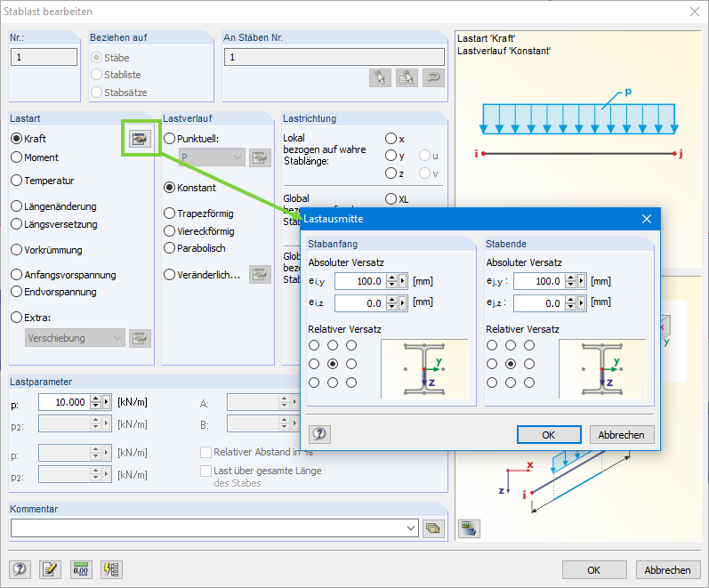709x588 pixels.
Task: Open the arrow menu next to ei,z value
Action: 402,303
